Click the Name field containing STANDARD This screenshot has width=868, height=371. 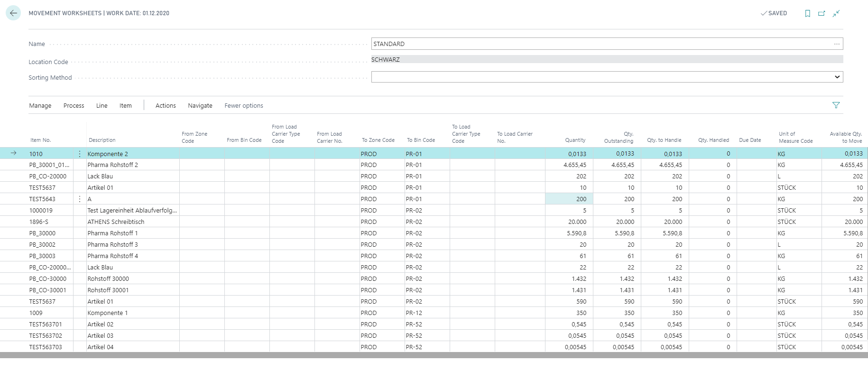[607, 44]
